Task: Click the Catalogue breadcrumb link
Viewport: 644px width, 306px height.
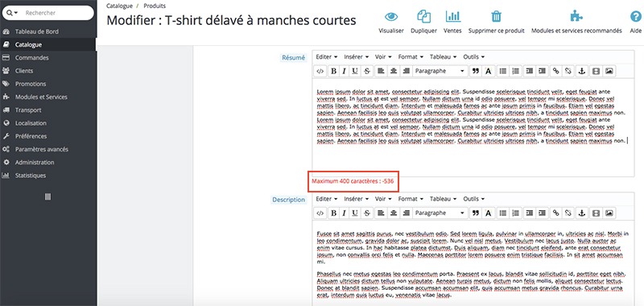Action: [119, 6]
